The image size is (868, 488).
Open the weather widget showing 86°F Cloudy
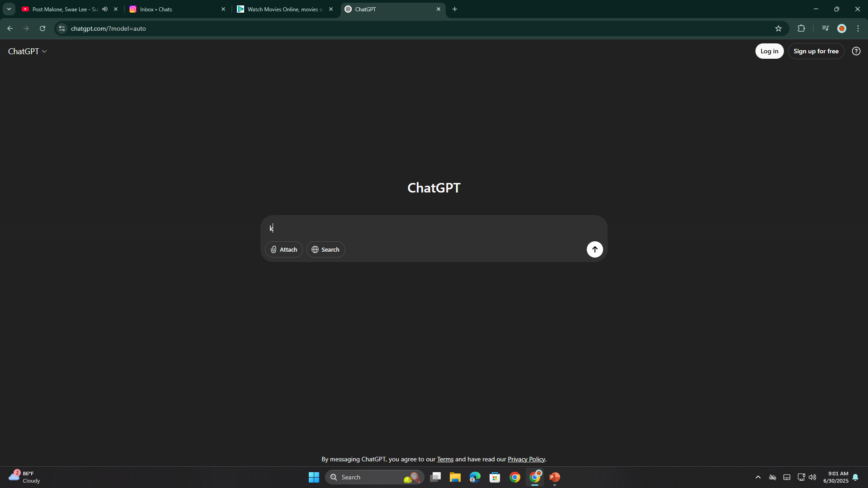click(25, 477)
